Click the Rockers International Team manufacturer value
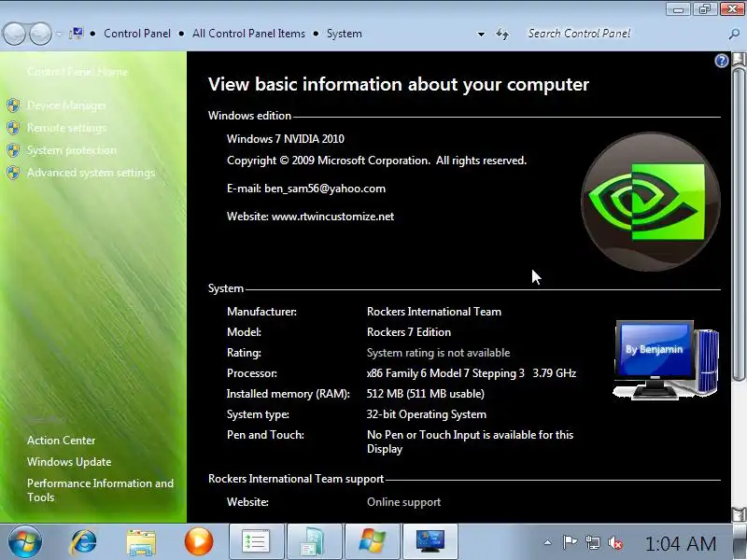 coord(434,312)
